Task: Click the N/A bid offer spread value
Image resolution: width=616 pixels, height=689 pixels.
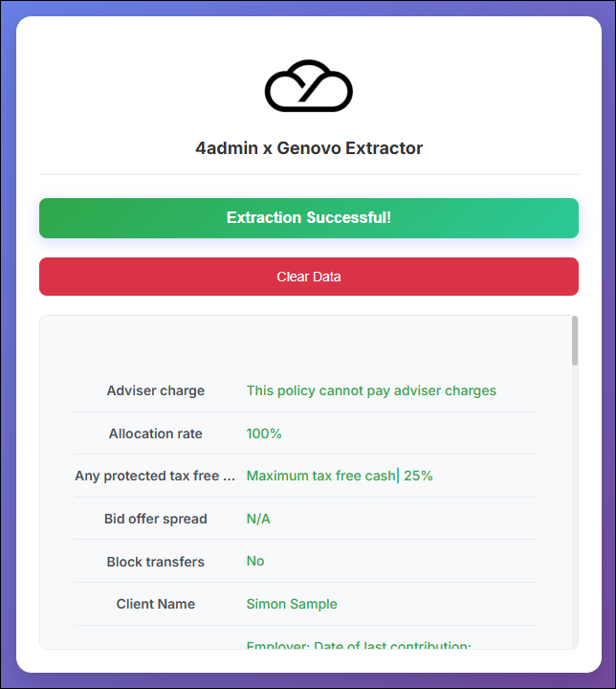Action: tap(258, 519)
